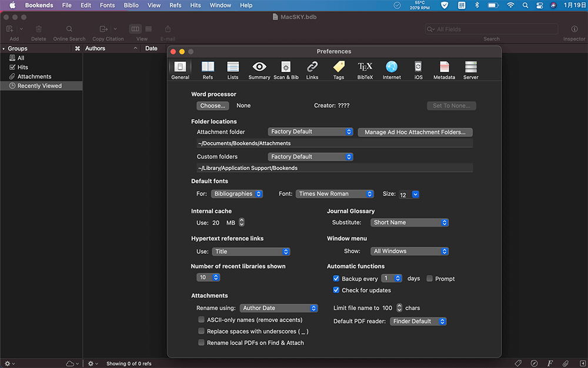Image resolution: width=588 pixels, height=368 pixels.
Task: Enable Replace spaces with underscores
Action: (201, 331)
